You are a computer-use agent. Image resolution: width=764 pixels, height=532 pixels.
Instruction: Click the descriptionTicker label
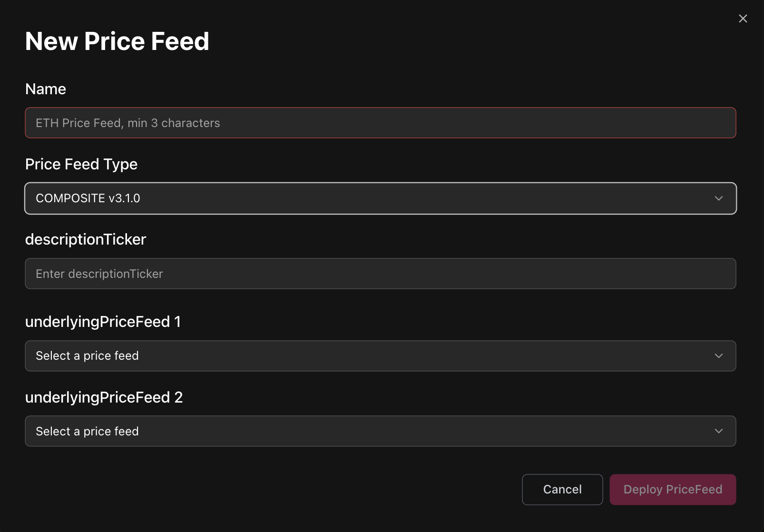coord(86,239)
